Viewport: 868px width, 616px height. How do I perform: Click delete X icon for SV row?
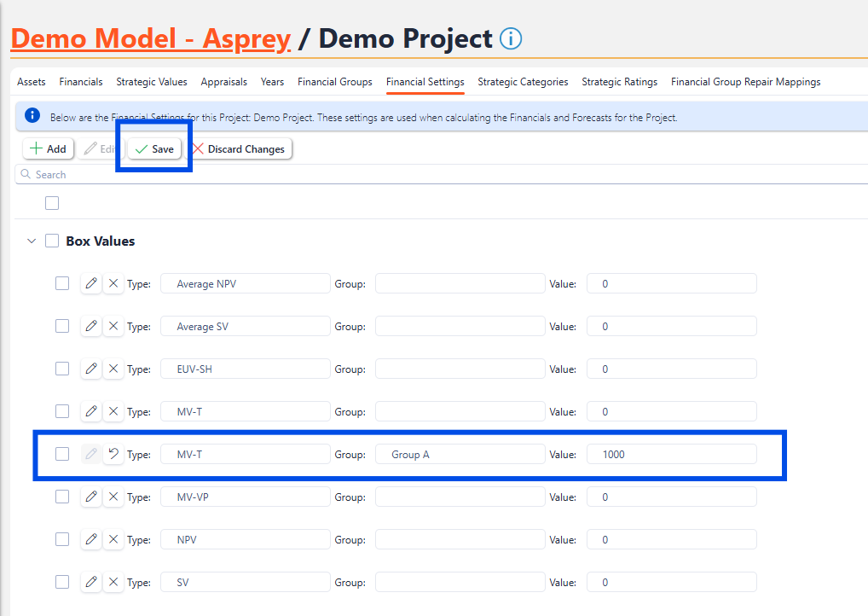(113, 582)
